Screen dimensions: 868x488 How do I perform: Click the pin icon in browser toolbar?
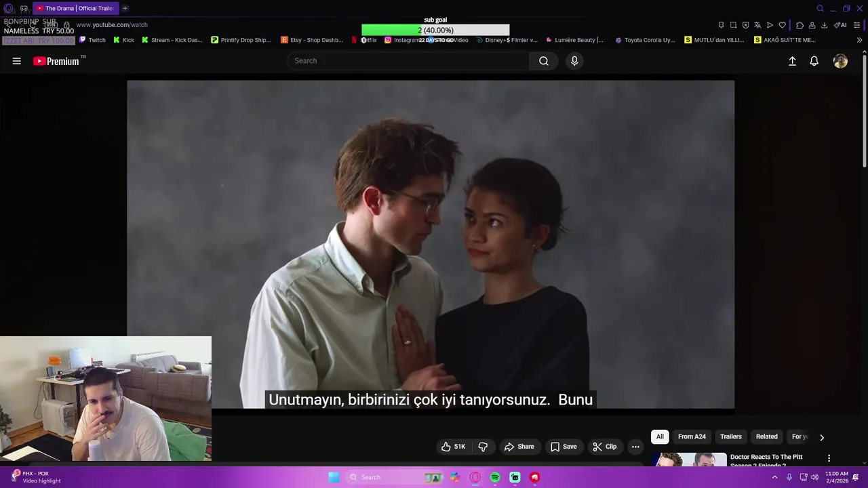(x=721, y=25)
